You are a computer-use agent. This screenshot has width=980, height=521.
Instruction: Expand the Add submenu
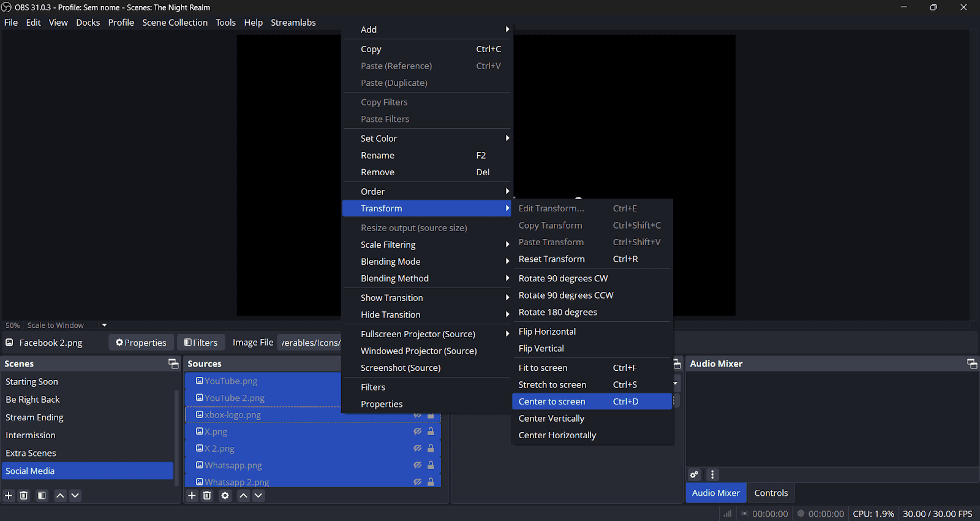(427, 29)
